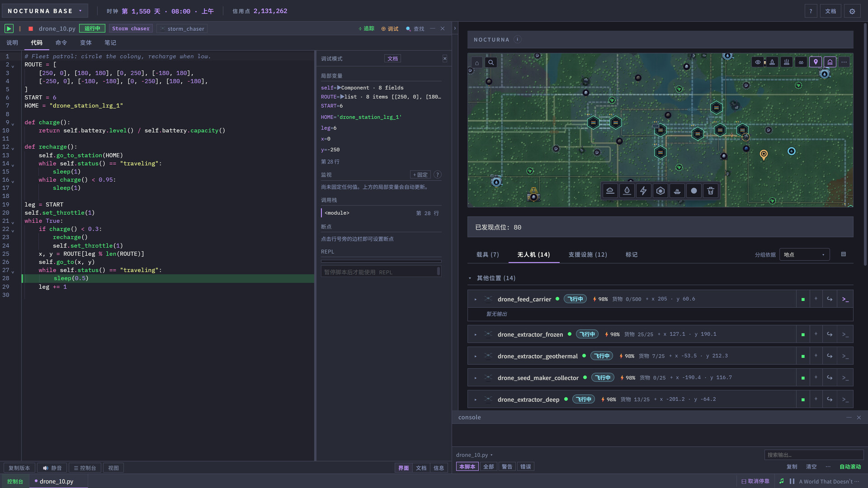Click the green run script button
Viewport: 868px width, 488px height.
[9, 28]
